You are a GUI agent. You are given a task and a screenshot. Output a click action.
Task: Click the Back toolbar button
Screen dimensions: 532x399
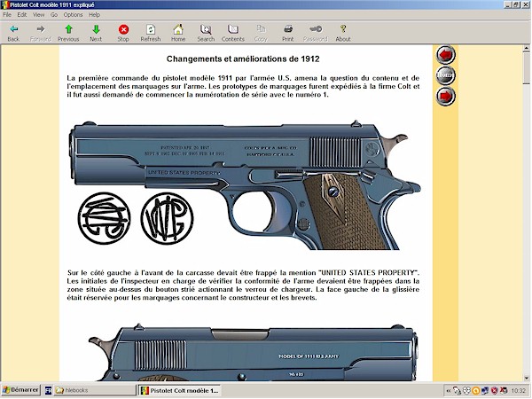tap(13, 33)
